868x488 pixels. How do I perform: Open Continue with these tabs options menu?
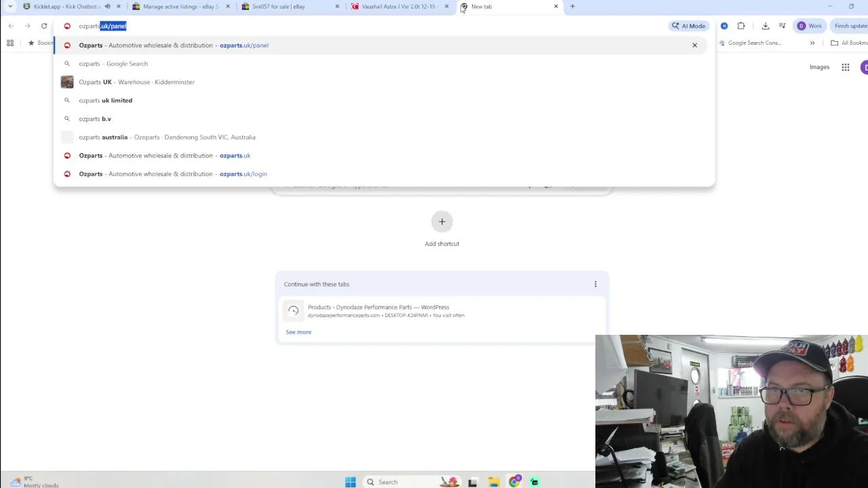595,284
